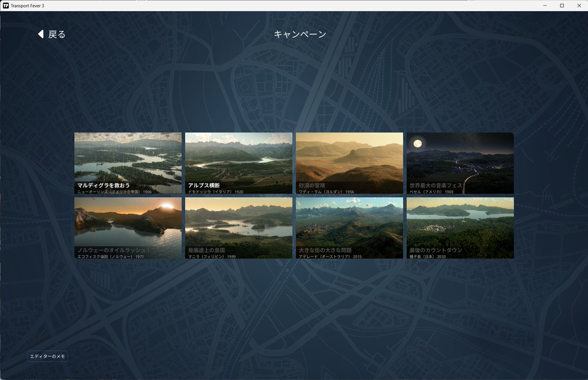Select the 発展途上の島国 Manila mission
Image resolution: width=588 pixels, height=380 pixels.
pyautogui.click(x=239, y=228)
